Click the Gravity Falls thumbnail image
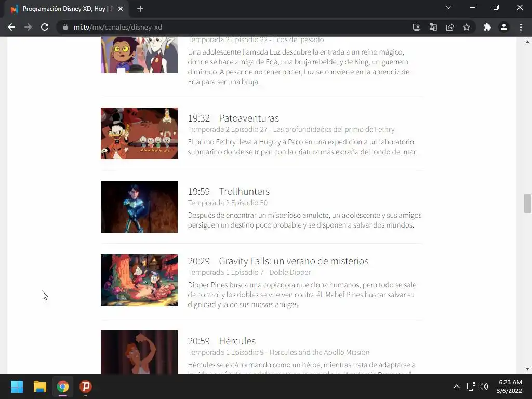This screenshot has width=532, height=399. point(139,280)
